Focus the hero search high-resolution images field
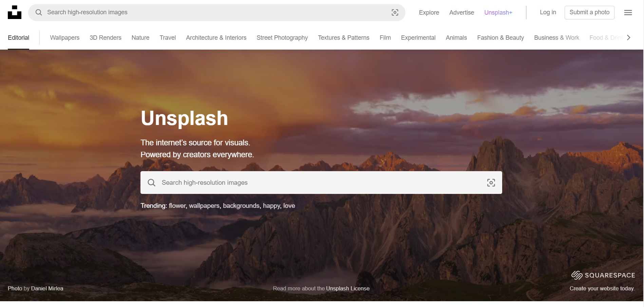This screenshot has width=644, height=307. (x=321, y=183)
